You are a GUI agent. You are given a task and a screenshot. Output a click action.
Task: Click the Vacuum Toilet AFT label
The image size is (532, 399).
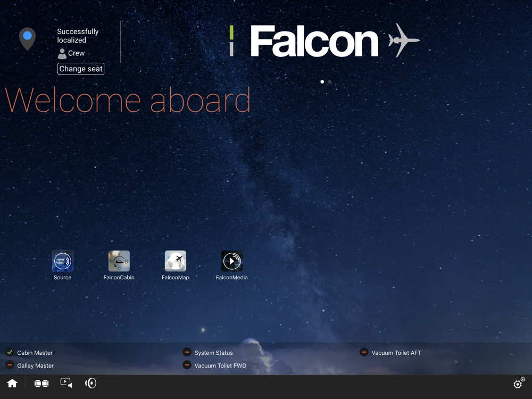pos(396,353)
